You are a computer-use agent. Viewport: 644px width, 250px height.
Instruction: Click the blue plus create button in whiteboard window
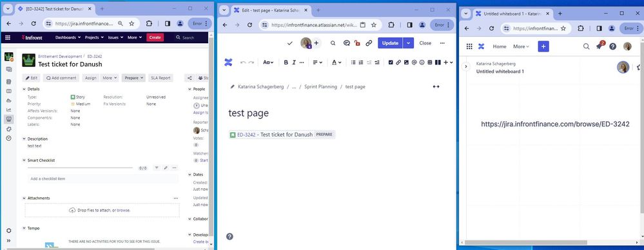click(x=543, y=46)
